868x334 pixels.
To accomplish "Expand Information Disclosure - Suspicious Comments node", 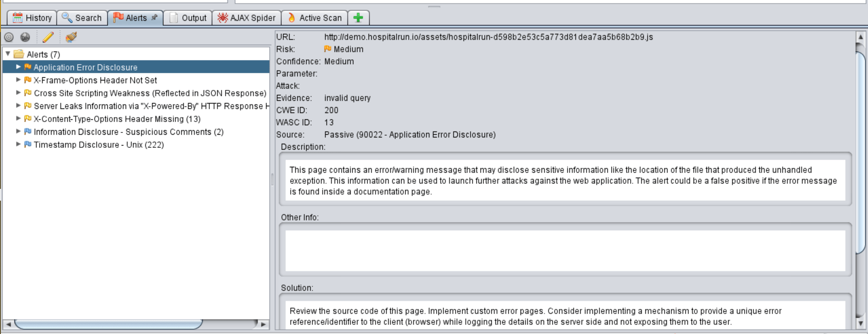I will [18, 131].
